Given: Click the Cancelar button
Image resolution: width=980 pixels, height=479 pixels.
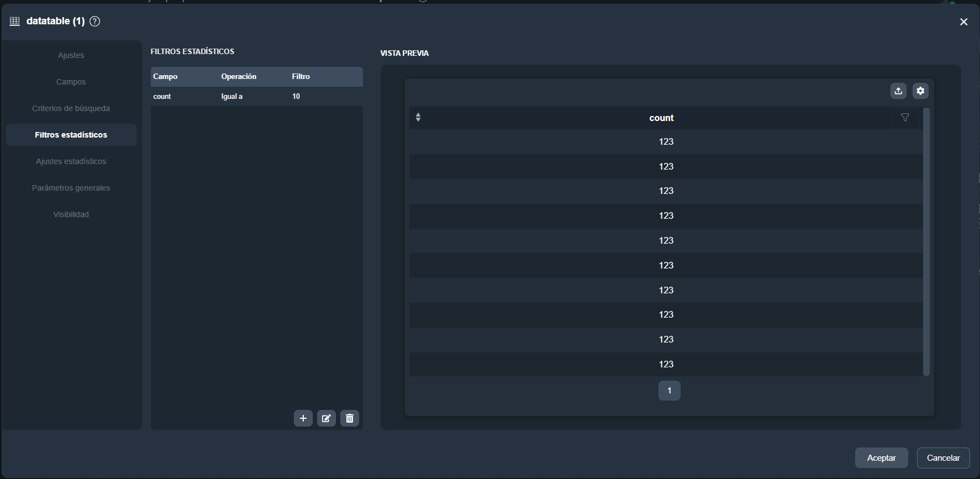Looking at the screenshot, I should click(x=943, y=458).
